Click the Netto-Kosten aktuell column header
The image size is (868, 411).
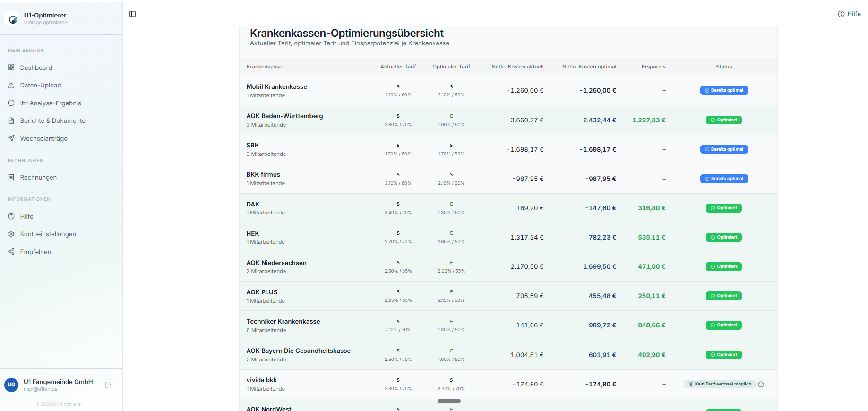(x=517, y=67)
